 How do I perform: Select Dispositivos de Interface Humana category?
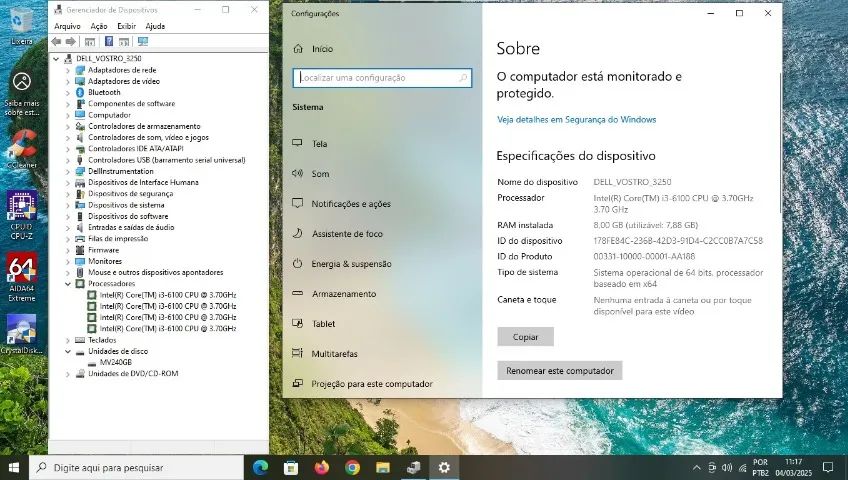tap(143, 183)
